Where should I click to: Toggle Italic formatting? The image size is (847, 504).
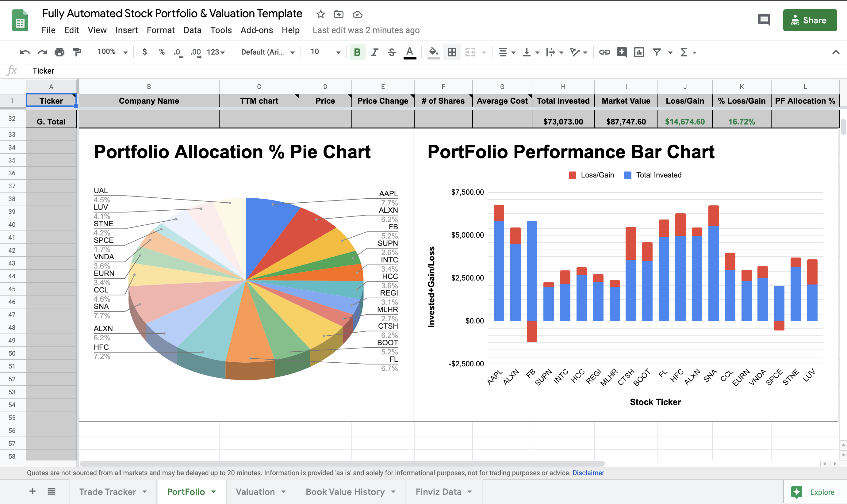375,52
